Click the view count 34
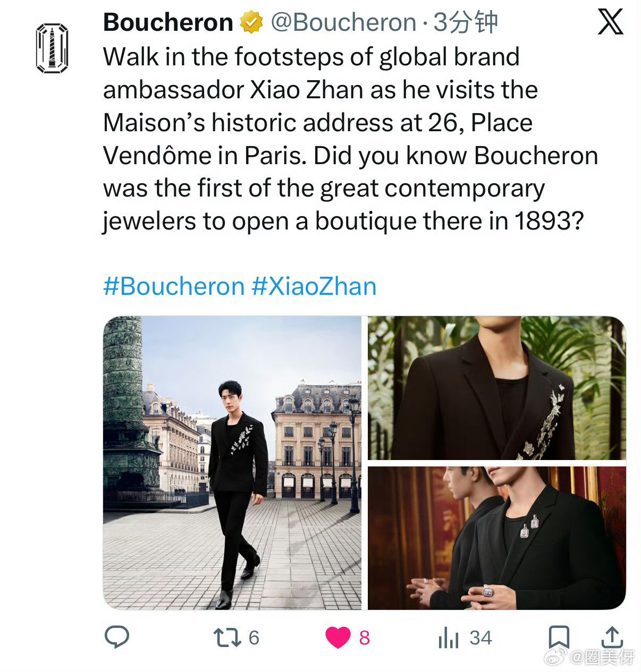This screenshot has height=672, width=641. click(480, 637)
